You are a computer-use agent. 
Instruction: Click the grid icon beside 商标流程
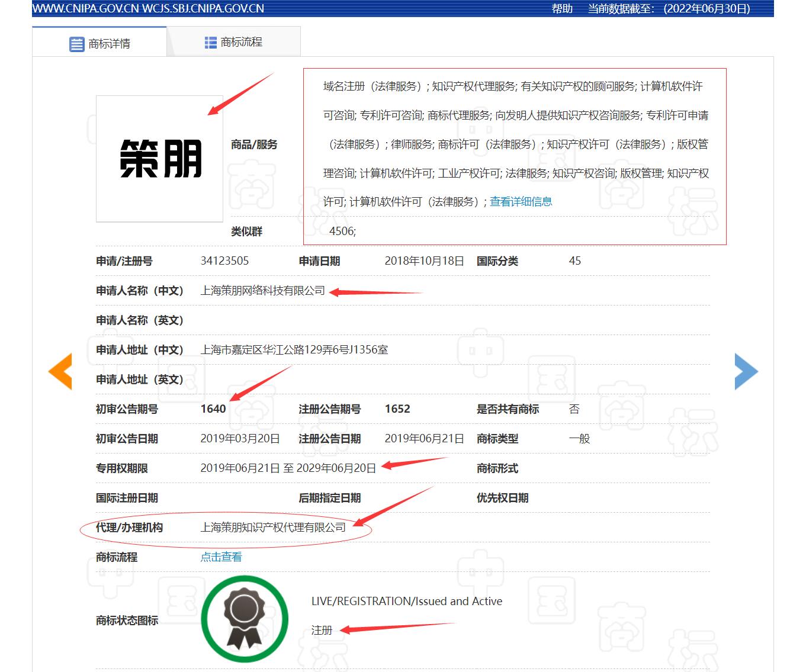click(x=210, y=43)
